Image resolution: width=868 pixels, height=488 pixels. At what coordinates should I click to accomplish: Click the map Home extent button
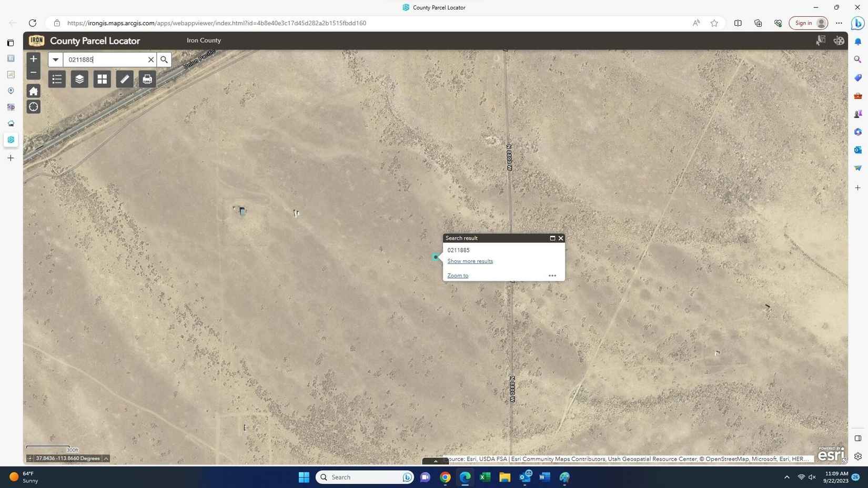(x=34, y=91)
